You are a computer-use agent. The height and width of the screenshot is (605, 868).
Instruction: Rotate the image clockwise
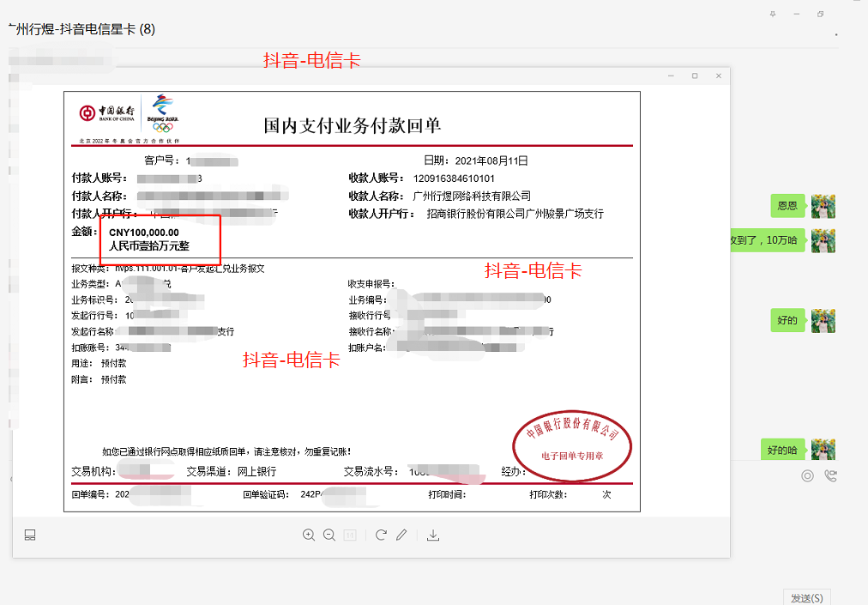pos(381,535)
